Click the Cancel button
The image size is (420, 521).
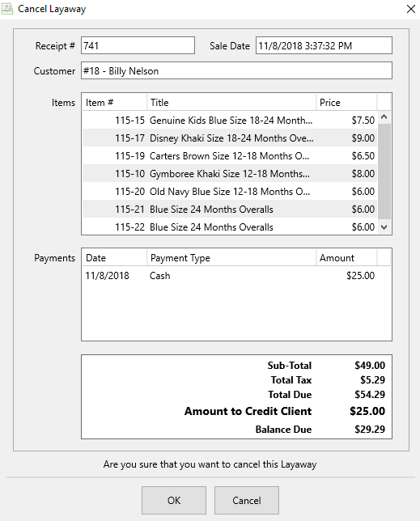(247, 501)
